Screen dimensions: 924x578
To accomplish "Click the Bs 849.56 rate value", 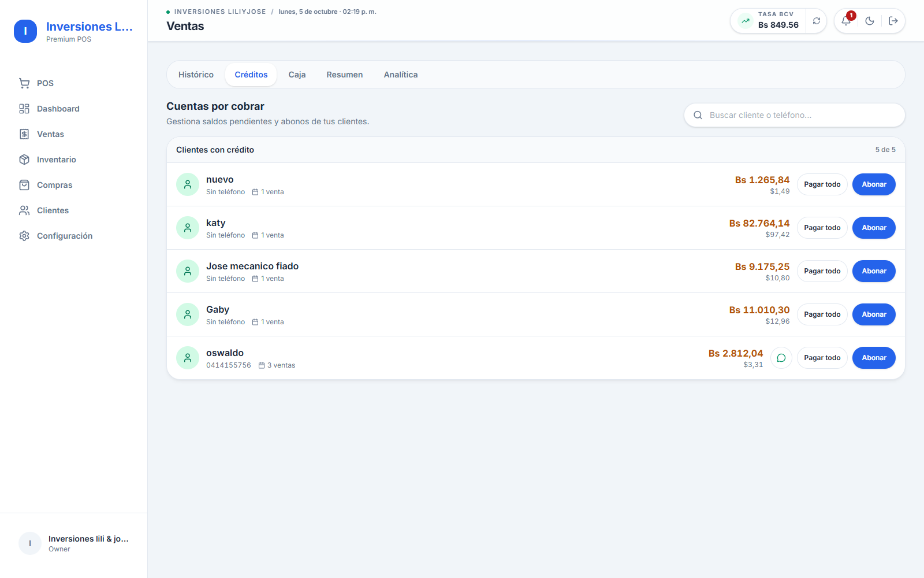I will 778,25.
